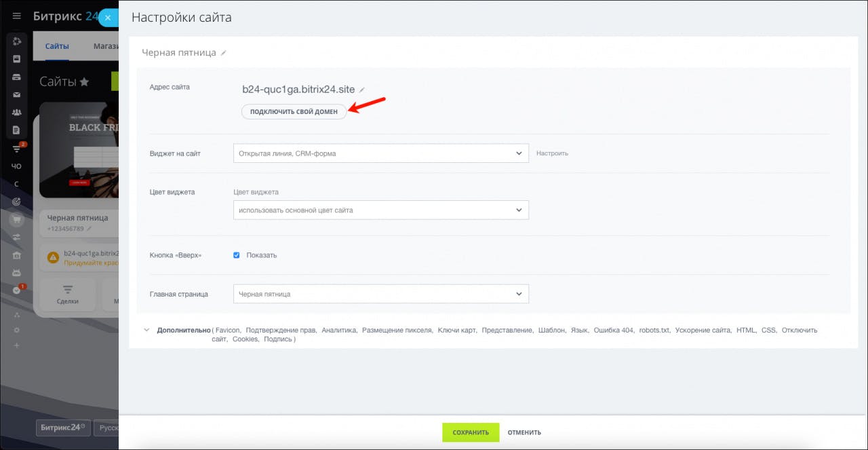Expand the Дополнительно section chevron
This screenshot has width=868, height=450.
click(x=146, y=330)
